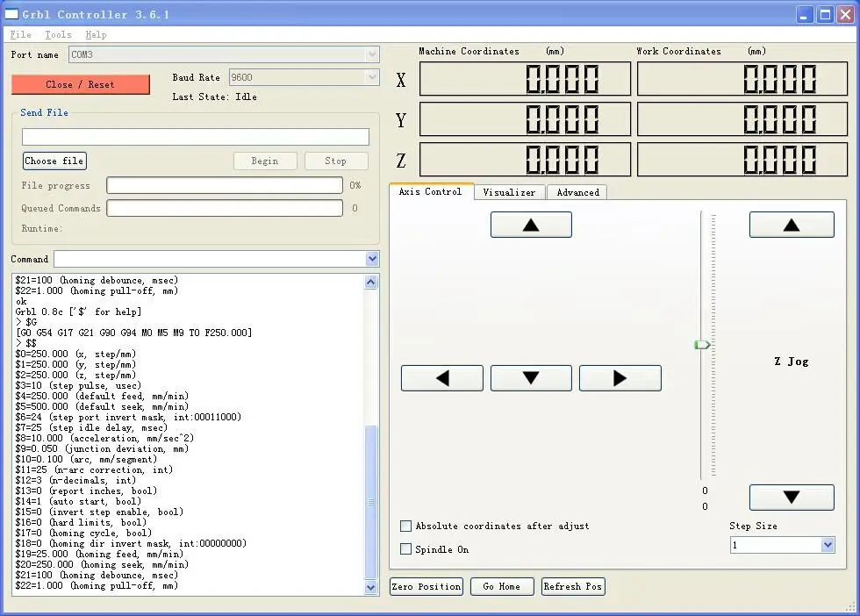The image size is (860, 616).
Task: Click the '$4=250.000 (default feed' line
Action: [x=102, y=396]
